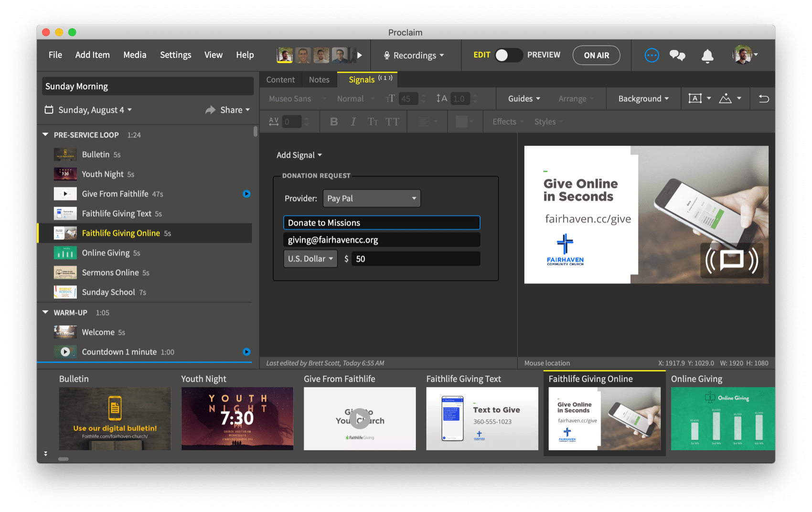Open the quick actions ellipsis circle icon
Screen dimensions: 812x512
(652, 55)
